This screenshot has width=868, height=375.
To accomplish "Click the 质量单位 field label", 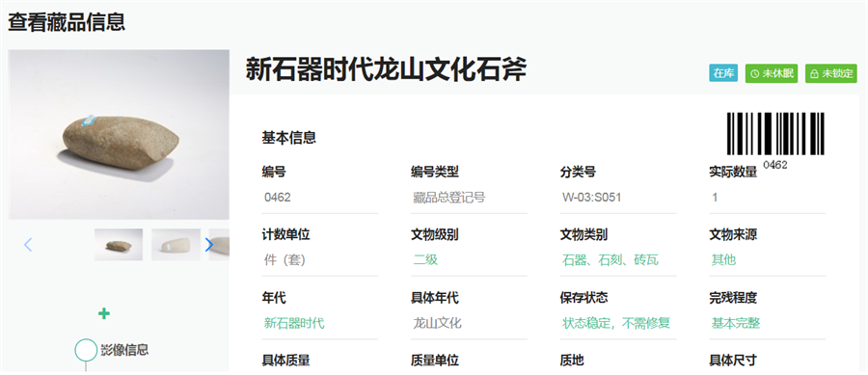I will (435, 361).
